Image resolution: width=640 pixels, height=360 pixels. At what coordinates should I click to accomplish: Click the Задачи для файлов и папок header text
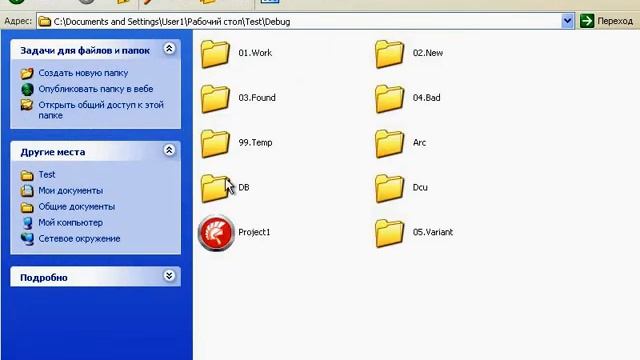85,51
